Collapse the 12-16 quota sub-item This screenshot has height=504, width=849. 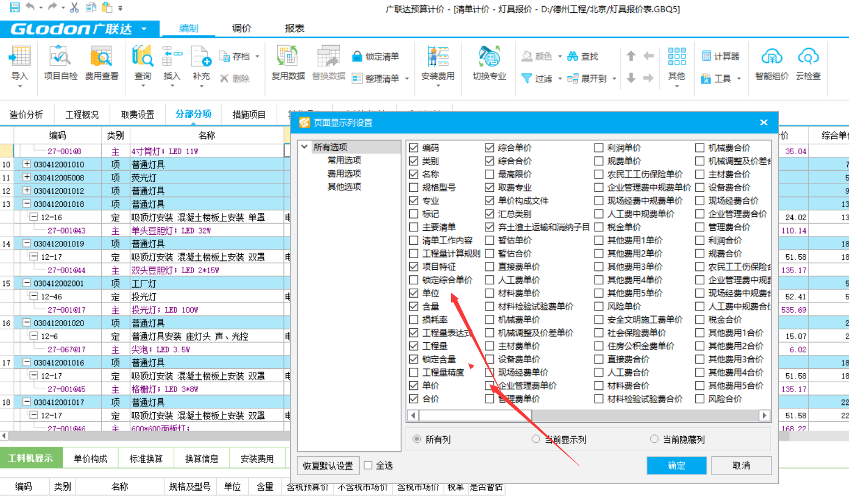tap(33, 217)
